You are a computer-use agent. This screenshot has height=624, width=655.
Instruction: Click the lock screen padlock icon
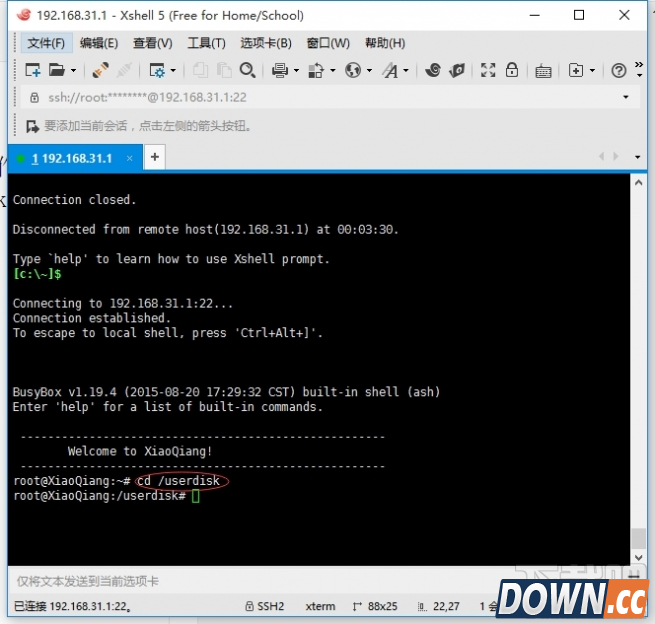[512, 70]
